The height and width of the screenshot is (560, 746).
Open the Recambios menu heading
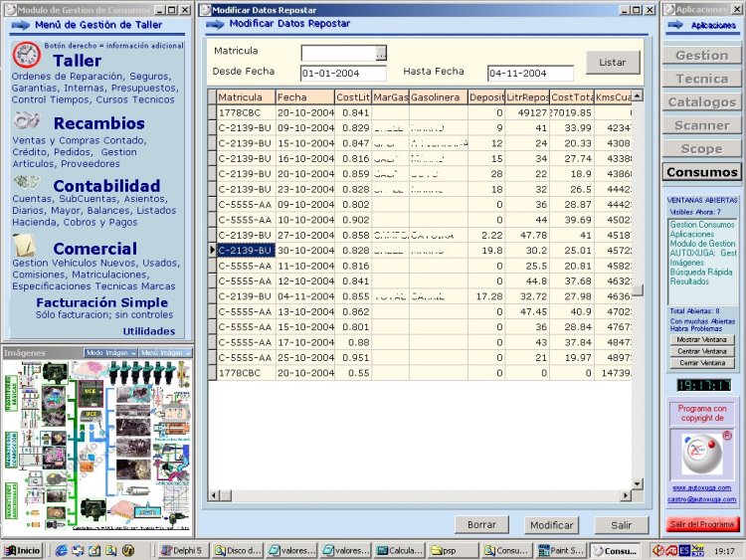pos(98,123)
